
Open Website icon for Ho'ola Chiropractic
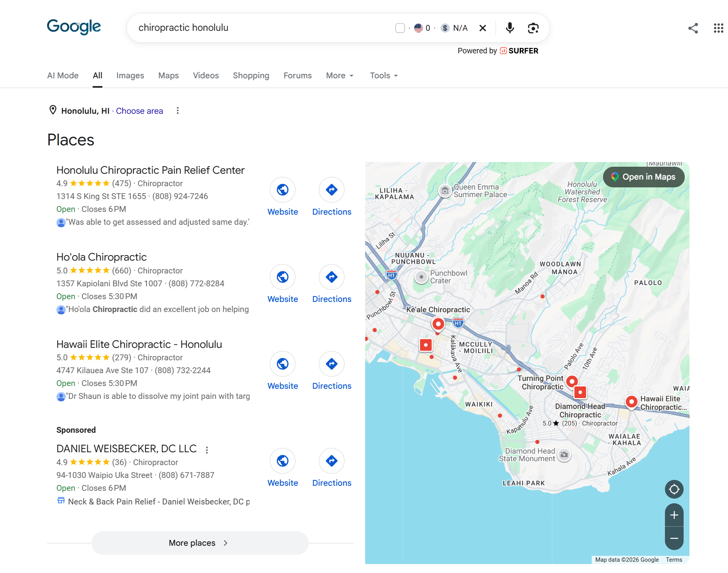pyautogui.click(x=283, y=277)
